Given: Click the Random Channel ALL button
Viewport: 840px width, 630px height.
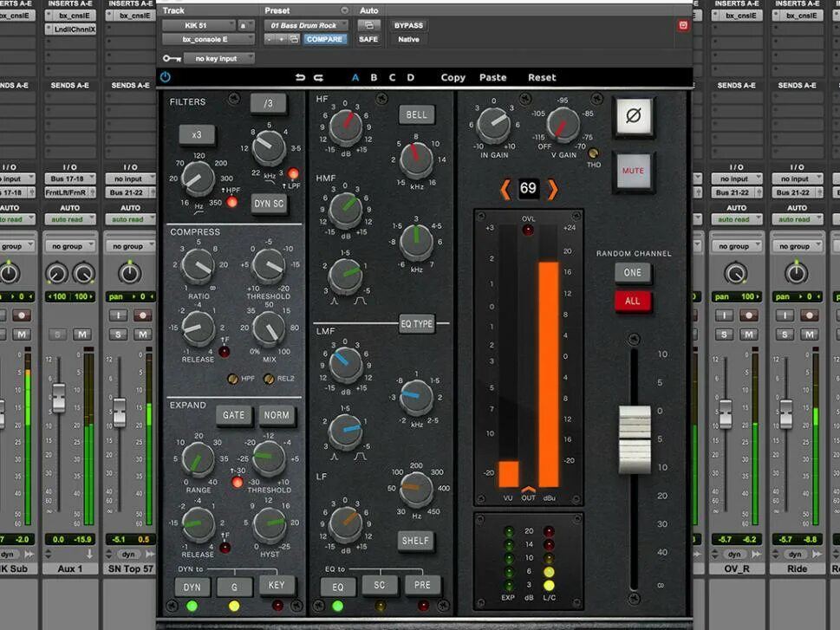Looking at the screenshot, I should coord(633,301).
